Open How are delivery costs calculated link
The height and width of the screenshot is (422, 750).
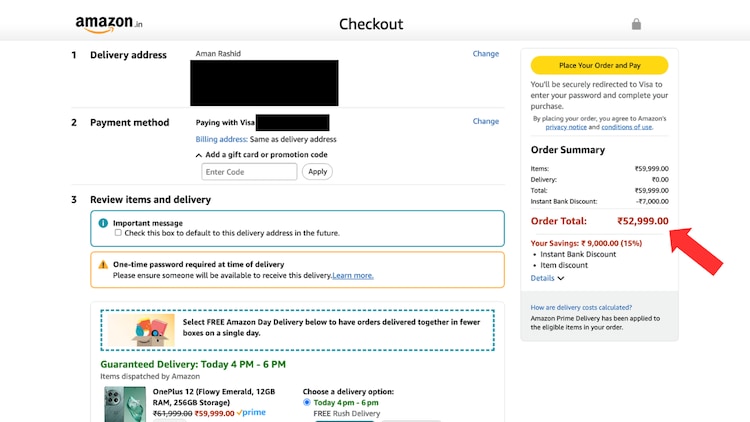581,307
